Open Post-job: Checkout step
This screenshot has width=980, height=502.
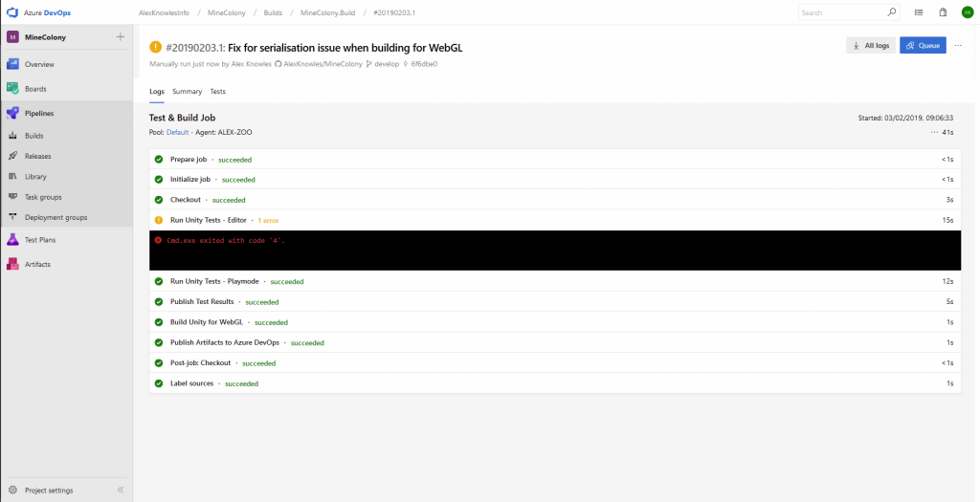click(555, 362)
